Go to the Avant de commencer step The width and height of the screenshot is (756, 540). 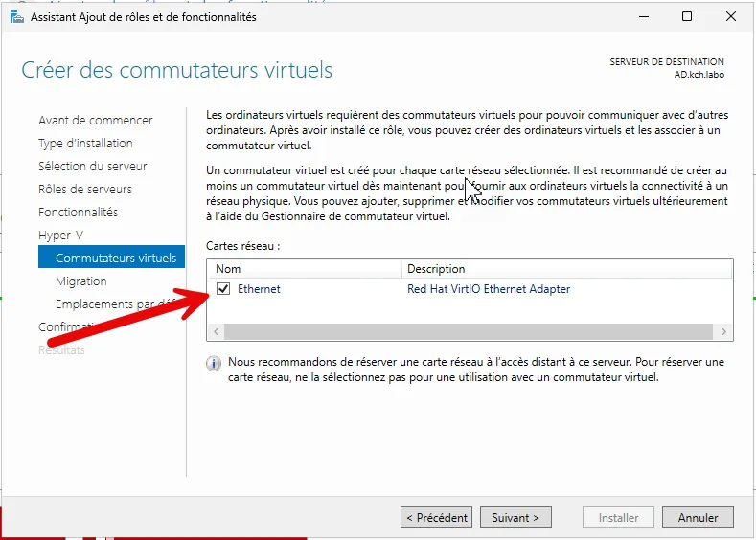pyautogui.click(x=95, y=121)
